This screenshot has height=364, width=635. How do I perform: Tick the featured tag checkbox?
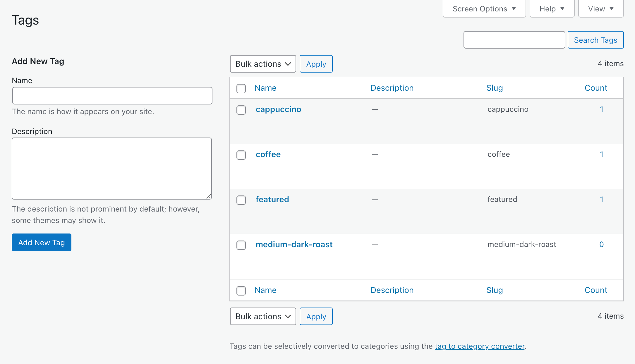241,200
